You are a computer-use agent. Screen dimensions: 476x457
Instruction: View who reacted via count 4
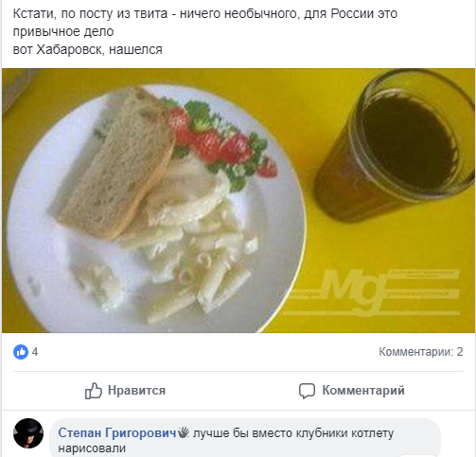[x=35, y=352]
